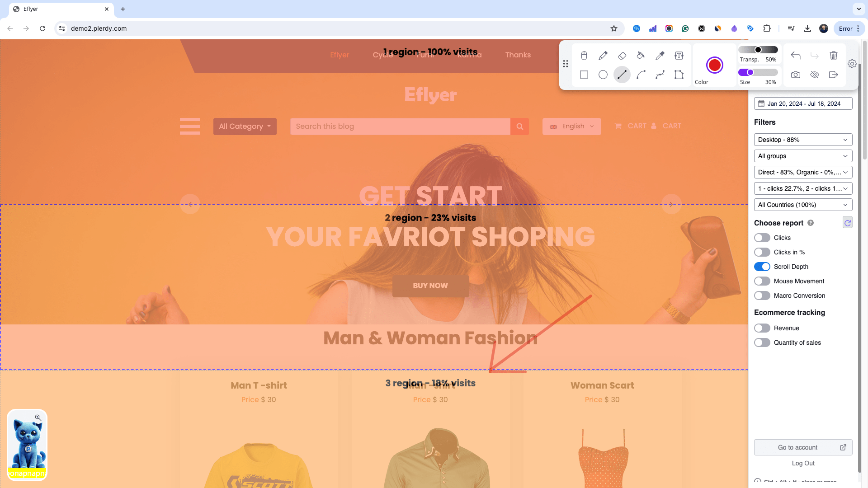The width and height of the screenshot is (868, 488).
Task: Select the Pen tool in toolbar
Action: tap(603, 55)
